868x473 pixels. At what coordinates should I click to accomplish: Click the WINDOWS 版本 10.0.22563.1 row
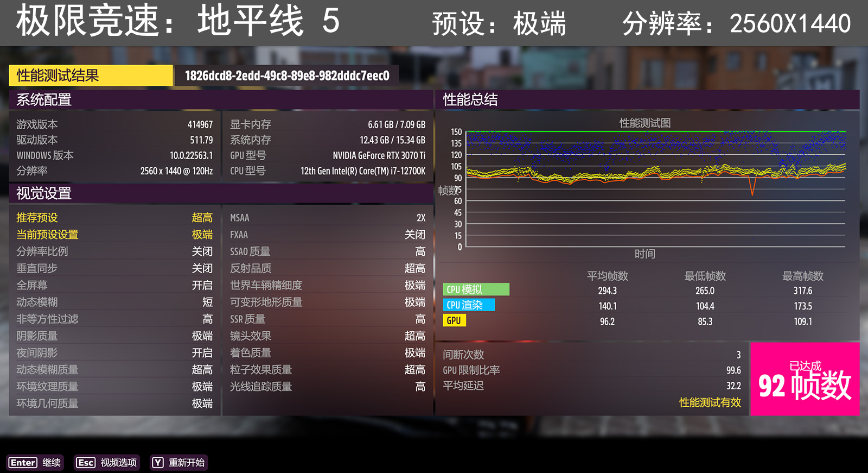coord(114,155)
